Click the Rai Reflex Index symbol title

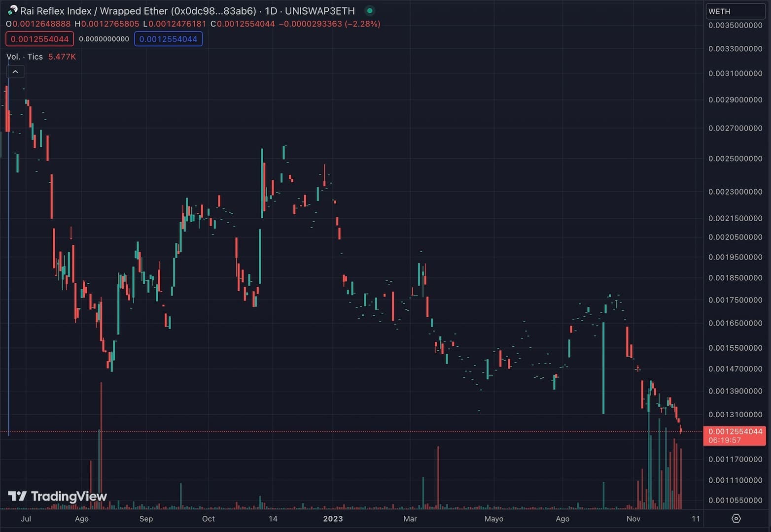[x=187, y=11]
